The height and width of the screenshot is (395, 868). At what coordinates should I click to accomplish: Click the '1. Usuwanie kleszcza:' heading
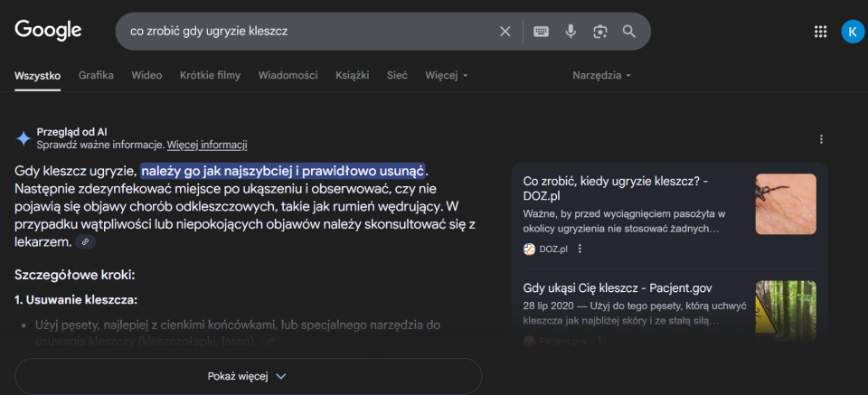pos(76,300)
